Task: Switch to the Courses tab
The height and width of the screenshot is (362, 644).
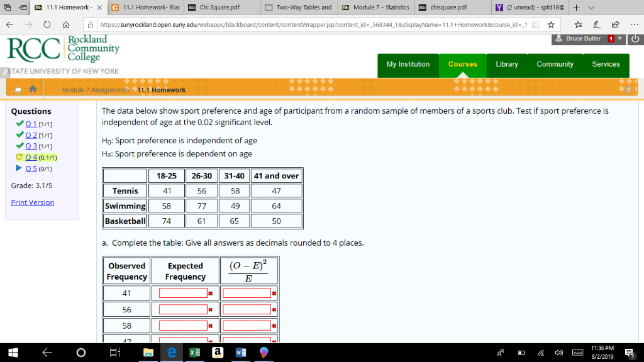Action: [x=462, y=63]
